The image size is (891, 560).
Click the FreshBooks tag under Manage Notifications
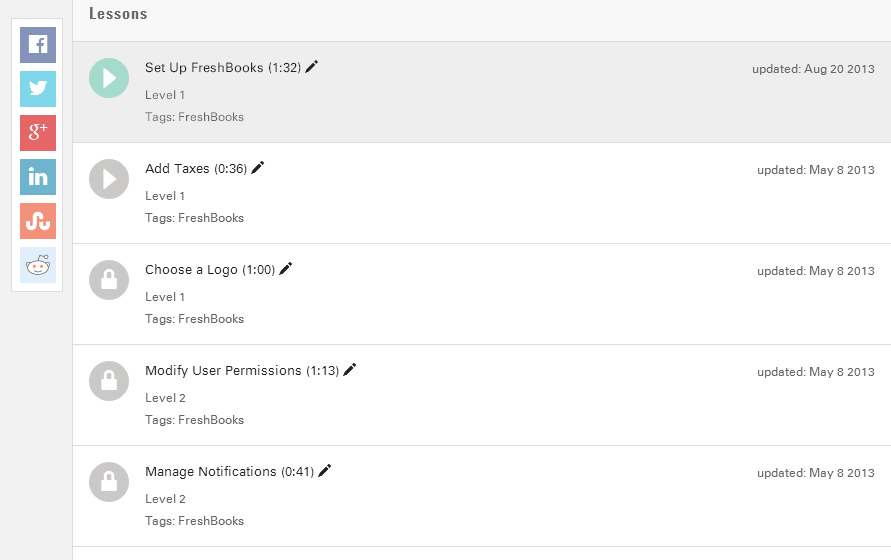point(211,521)
